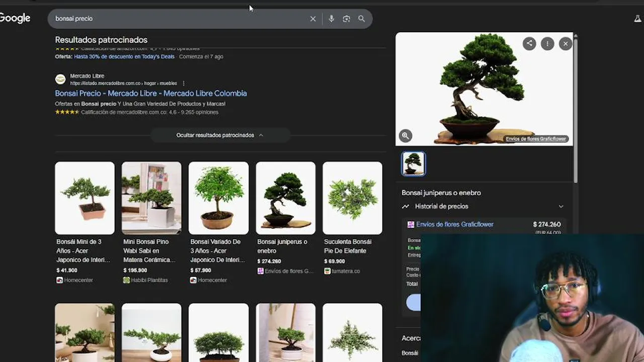Click the $ 69.900 price
The image size is (644, 362).
335,261
